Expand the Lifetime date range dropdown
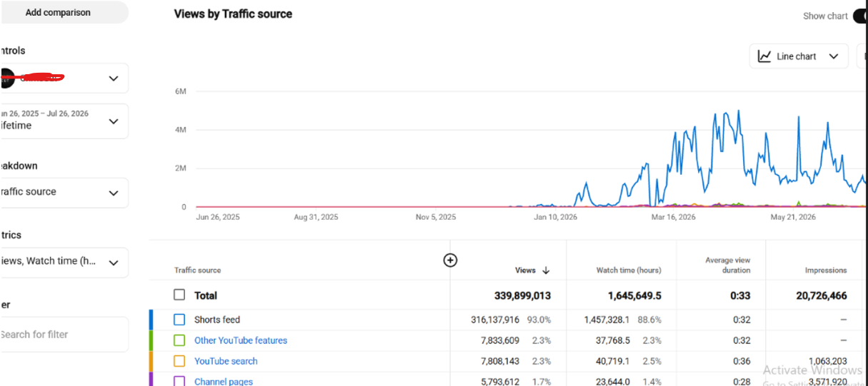 click(64, 121)
